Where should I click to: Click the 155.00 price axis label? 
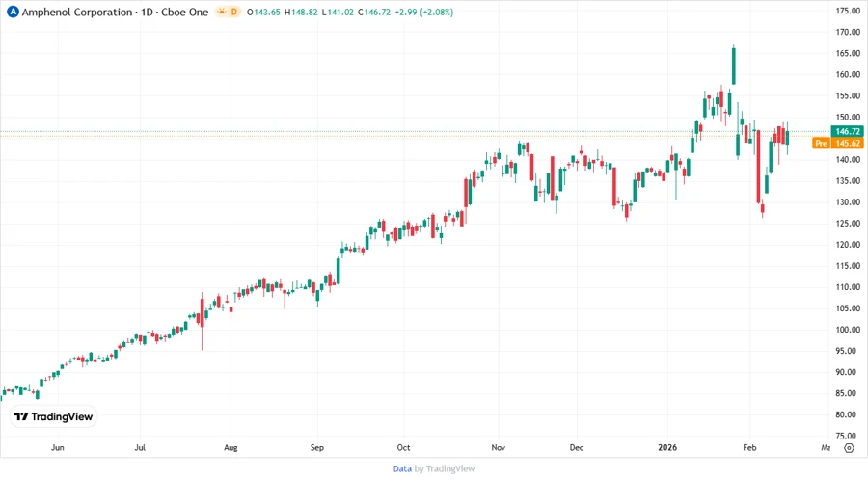[848, 95]
